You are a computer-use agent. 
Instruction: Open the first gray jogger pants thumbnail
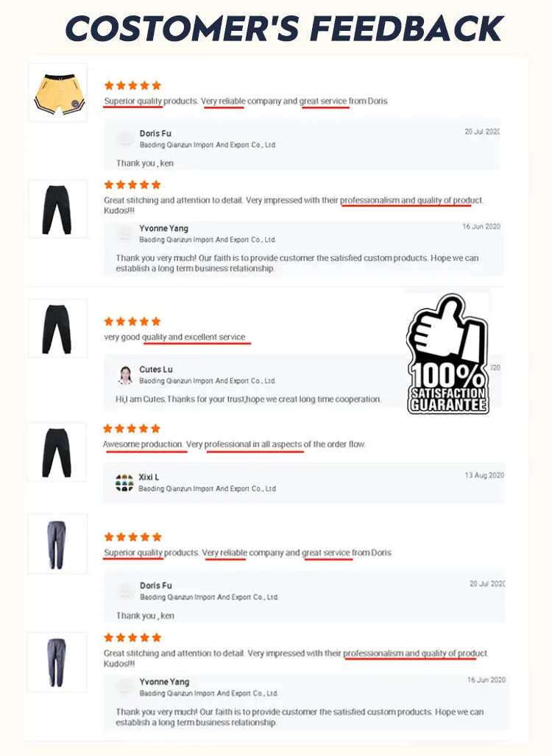(57, 544)
